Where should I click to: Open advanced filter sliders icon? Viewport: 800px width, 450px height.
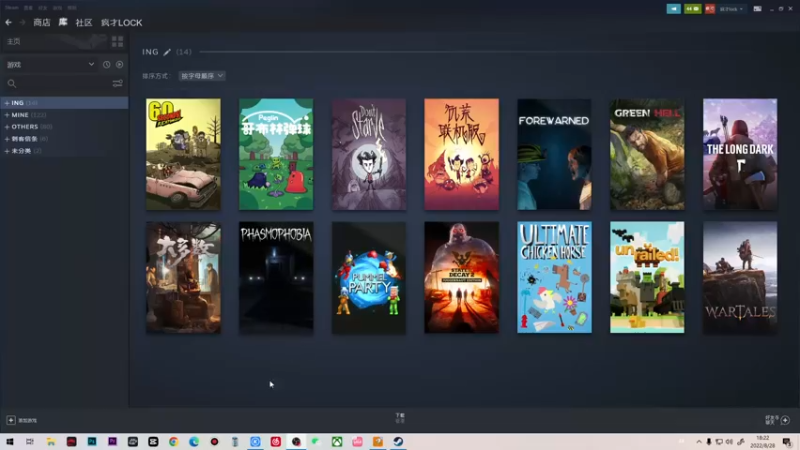coord(117,84)
